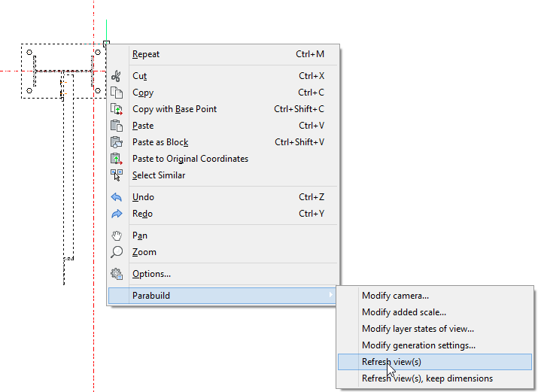Click the Copy icon in context menu

117,93
